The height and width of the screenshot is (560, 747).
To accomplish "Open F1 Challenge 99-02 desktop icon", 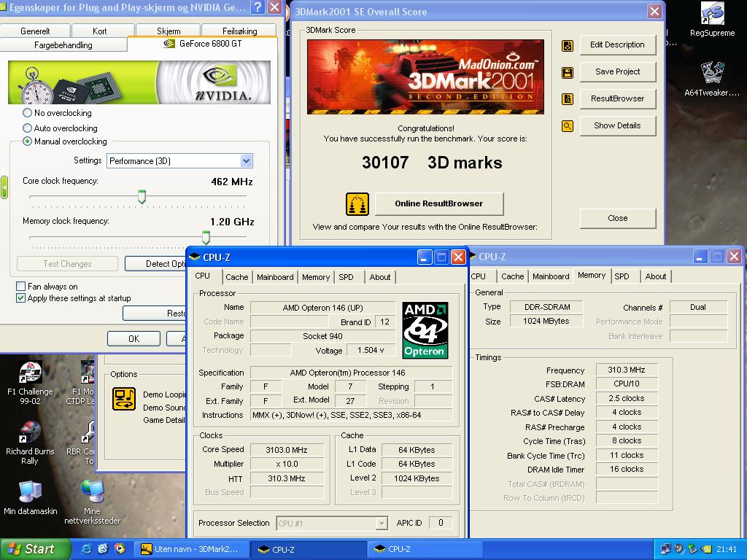I will [x=30, y=382].
